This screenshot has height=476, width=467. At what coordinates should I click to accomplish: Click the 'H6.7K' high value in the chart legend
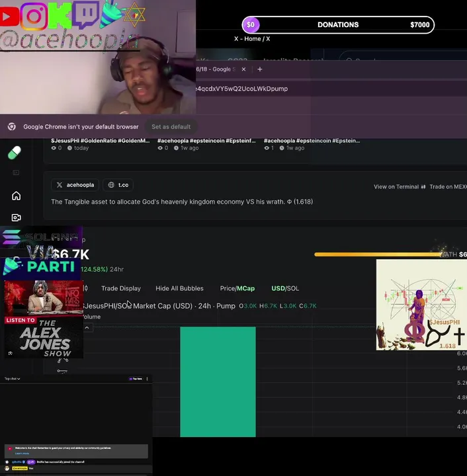pos(268,305)
